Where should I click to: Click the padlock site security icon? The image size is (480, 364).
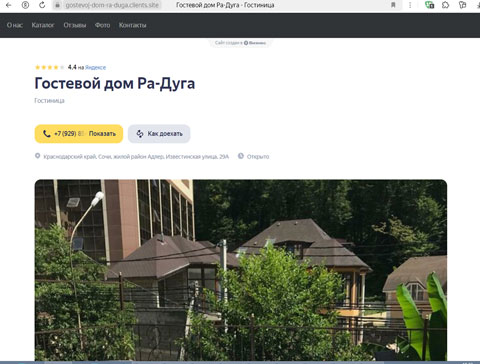pyautogui.click(x=58, y=5)
